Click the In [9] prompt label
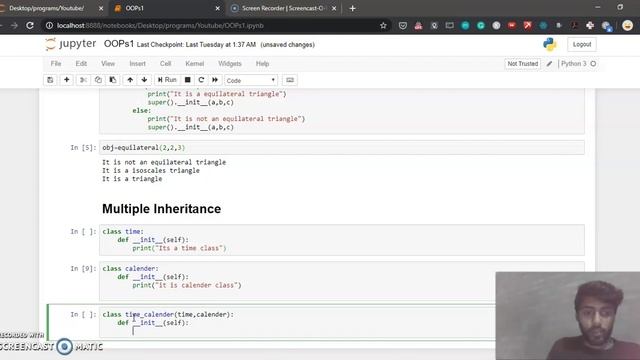 point(83,269)
